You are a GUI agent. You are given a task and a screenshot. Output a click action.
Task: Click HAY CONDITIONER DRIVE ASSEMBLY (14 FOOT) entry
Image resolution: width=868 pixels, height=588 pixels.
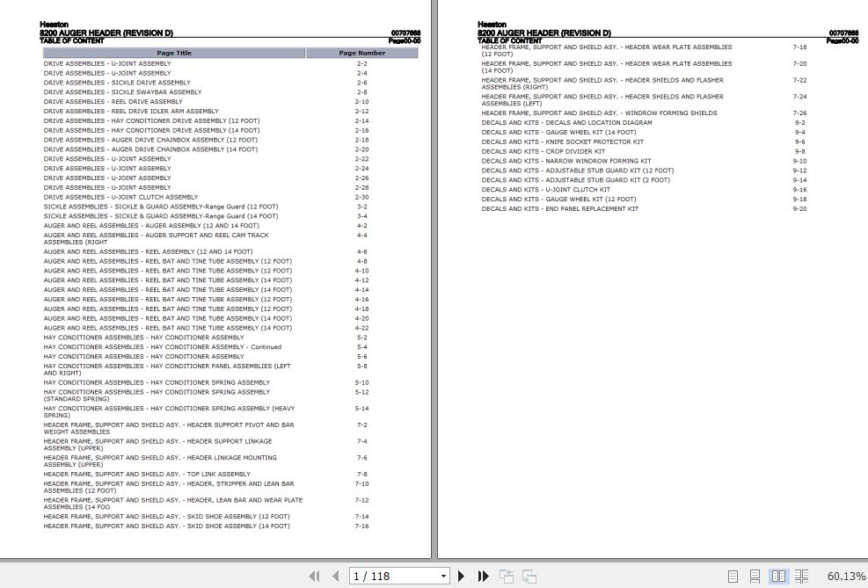151,130
